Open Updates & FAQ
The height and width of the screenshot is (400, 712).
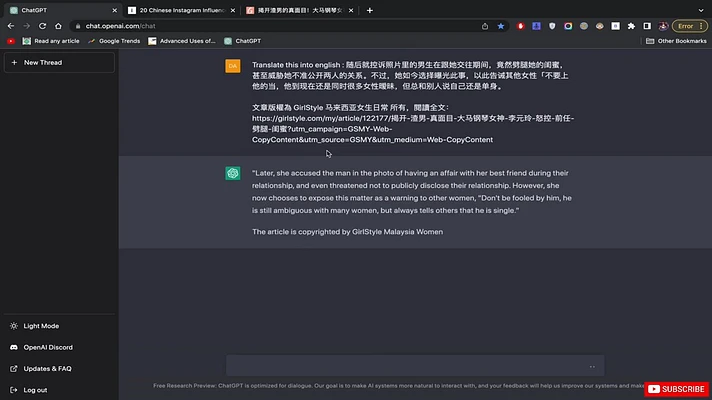pyautogui.click(x=59, y=369)
